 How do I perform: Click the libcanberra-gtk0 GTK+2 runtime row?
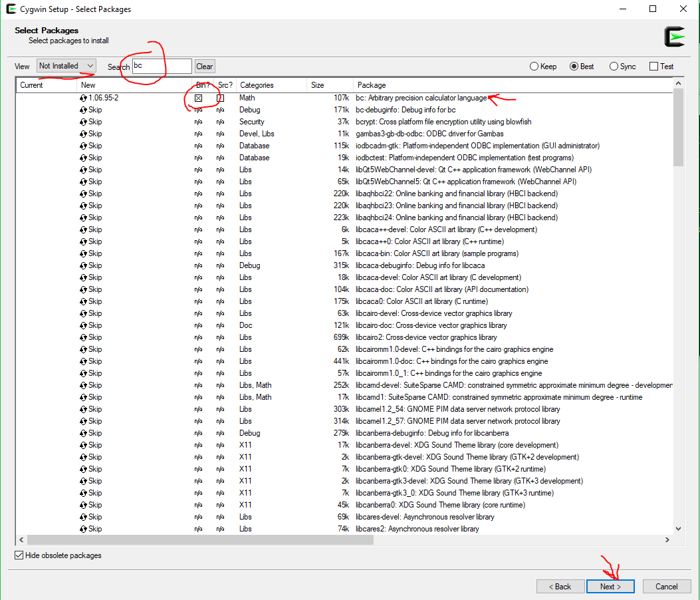pos(344,469)
